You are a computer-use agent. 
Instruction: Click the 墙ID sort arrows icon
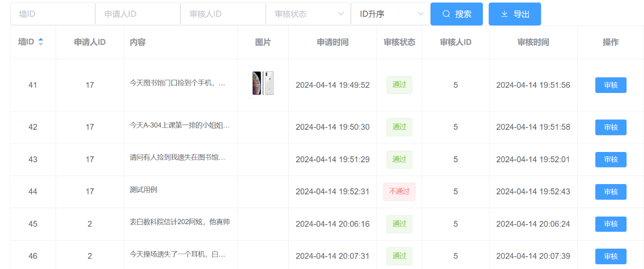(41, 42)
